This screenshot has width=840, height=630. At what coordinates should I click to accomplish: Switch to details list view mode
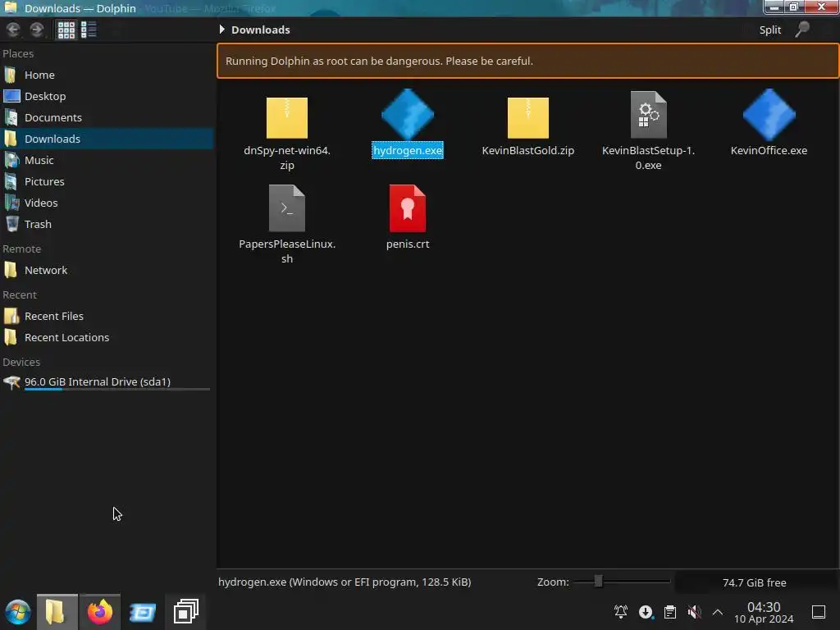click(x=89, y=30)
